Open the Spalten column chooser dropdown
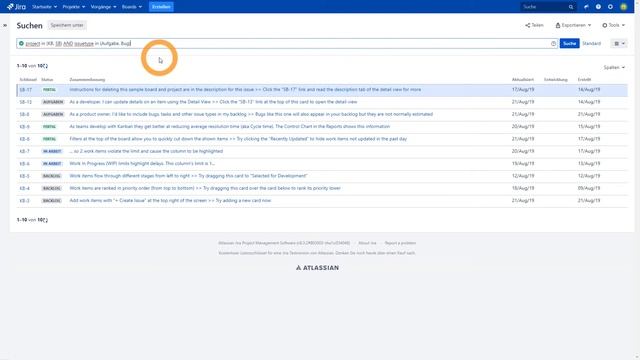 tap(614, 67)
